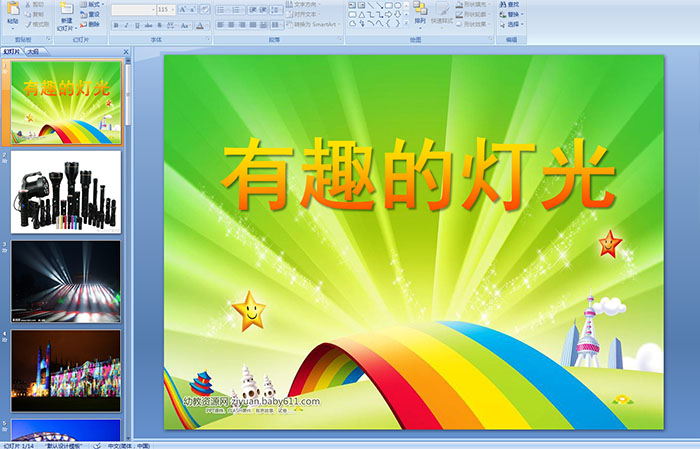
Task: Switch to the Slides (幻灯片) pane tab
Action: (12, 52)
